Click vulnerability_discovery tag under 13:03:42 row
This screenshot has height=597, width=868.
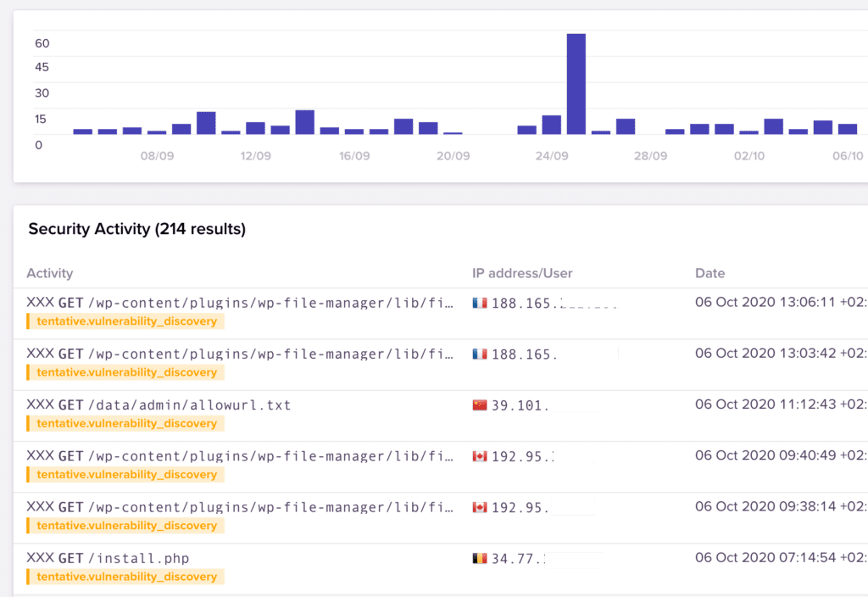point(125,372)
